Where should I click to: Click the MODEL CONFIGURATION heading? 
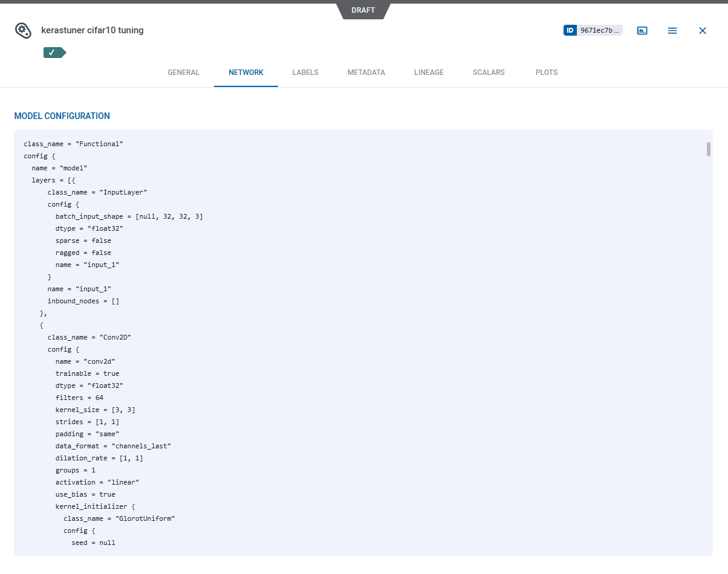click(62, 116)
